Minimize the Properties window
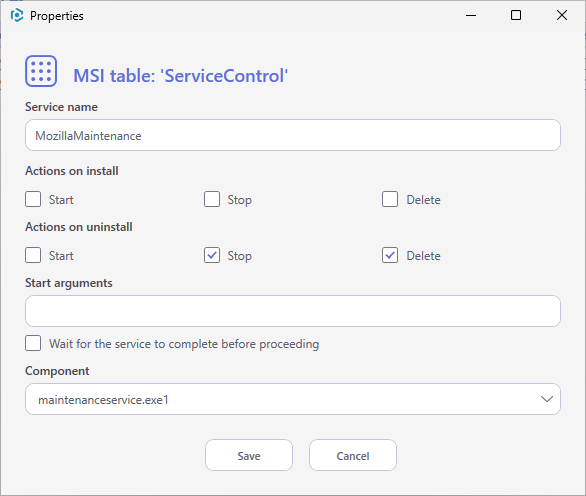This screenshot has width=586, height=496. coord(471,16)
